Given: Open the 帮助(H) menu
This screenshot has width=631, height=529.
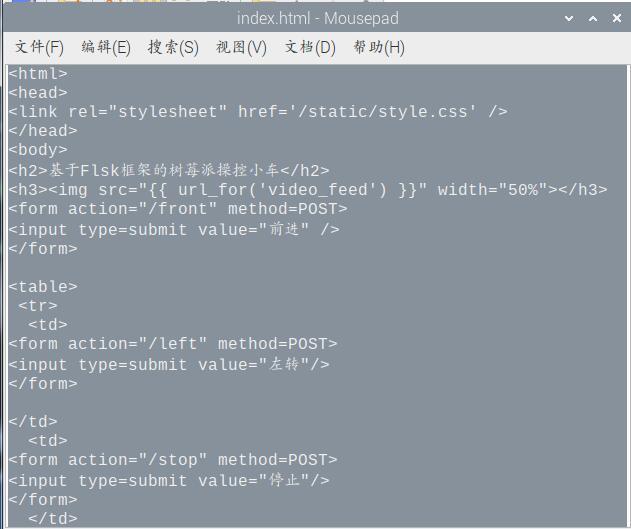Looking at the screenshot, I should click(x=378, y=47).
